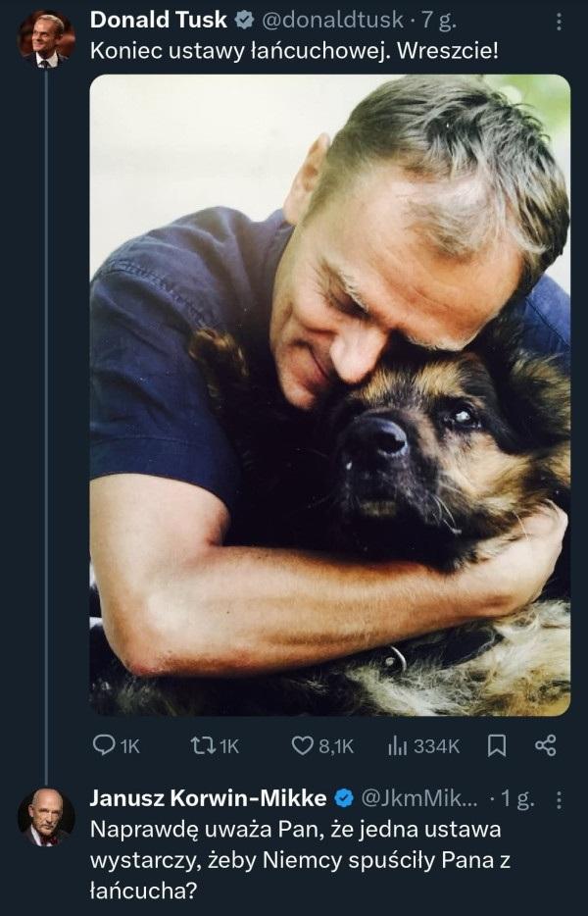
Task: Open view analytics showing 334K
Action: click(423, 746)
